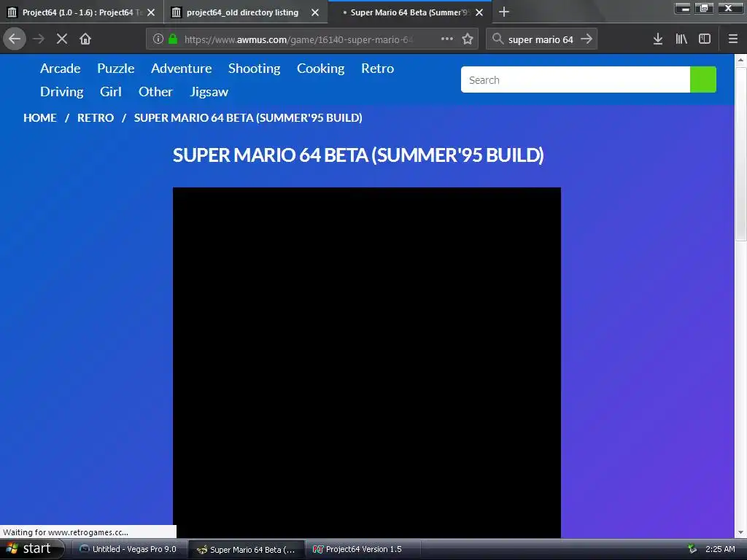Open the Arcade category

point(60,69)
